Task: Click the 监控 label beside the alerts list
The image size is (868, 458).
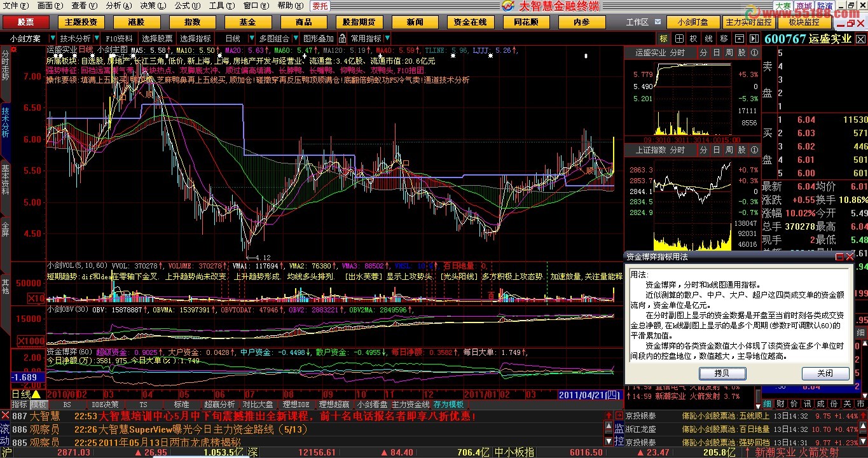Action: 619,433
